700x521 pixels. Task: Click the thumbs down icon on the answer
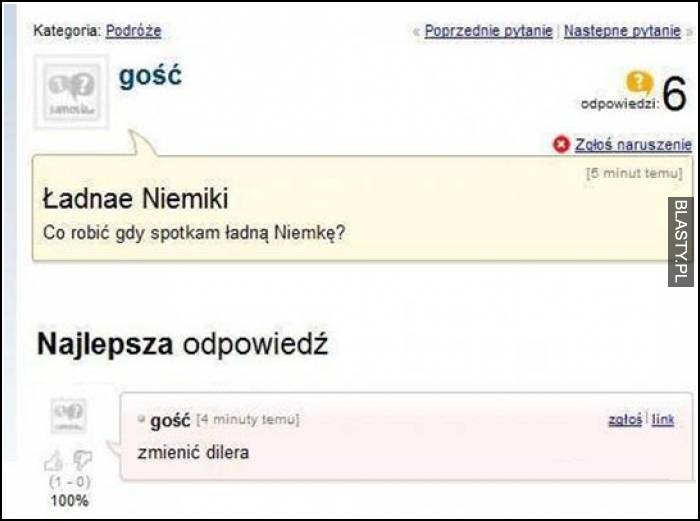tap(82, 460)
